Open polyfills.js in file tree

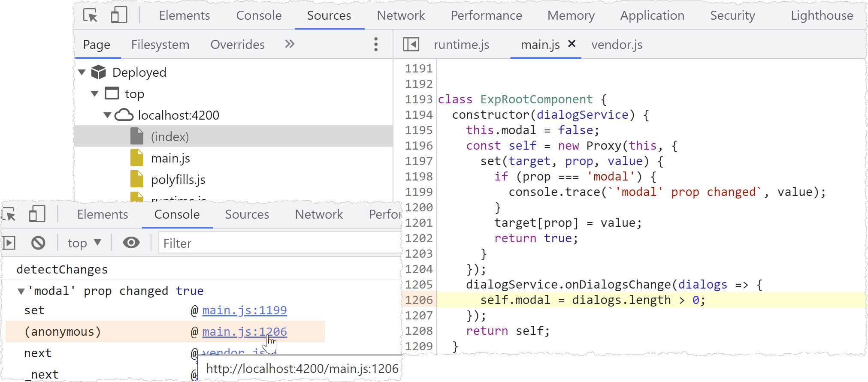click(x=178, y=180)
